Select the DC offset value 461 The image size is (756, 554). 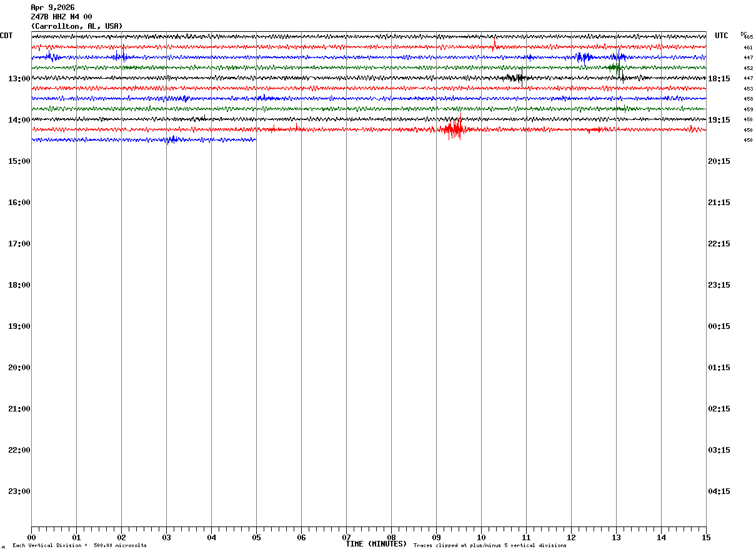(x=749, y=48)
